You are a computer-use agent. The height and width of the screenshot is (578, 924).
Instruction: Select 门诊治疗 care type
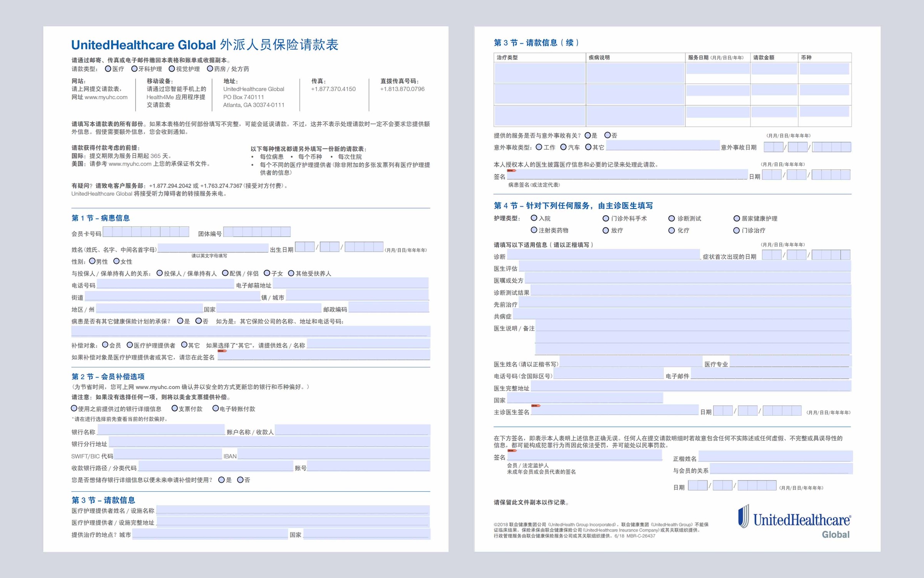737,230
